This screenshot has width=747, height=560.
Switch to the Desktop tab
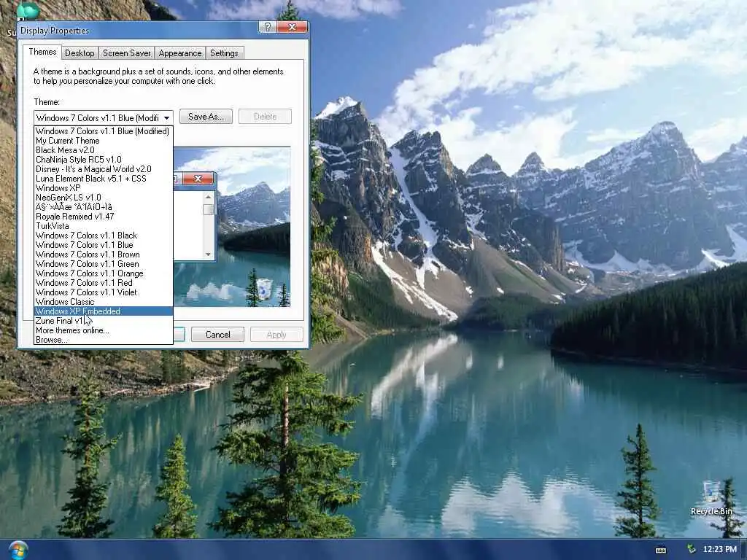(x=80, y=52)
